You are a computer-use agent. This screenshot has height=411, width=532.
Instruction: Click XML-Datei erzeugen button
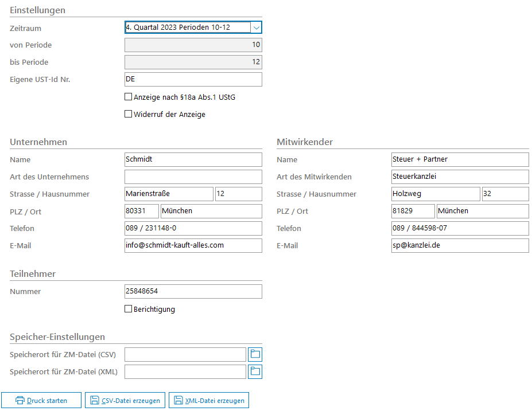[x=209, y=400]
